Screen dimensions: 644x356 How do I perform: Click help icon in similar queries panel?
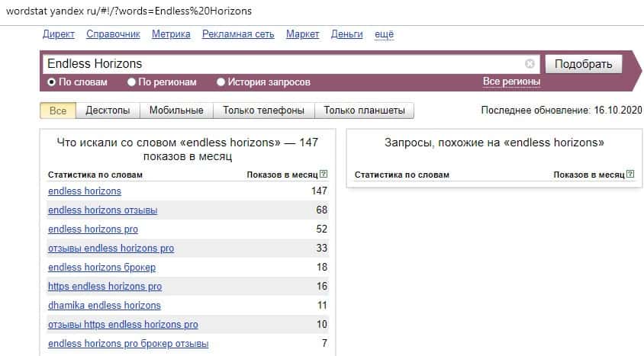click(630, 175)
